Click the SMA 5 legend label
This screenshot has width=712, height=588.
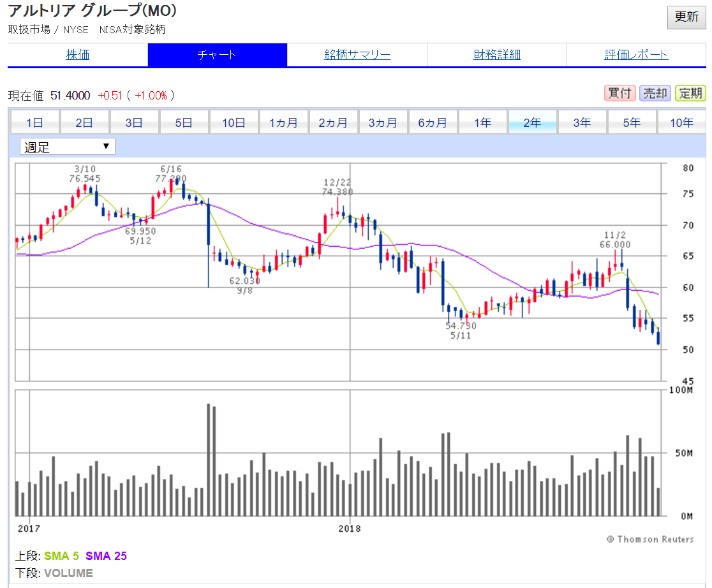point(61,556)
